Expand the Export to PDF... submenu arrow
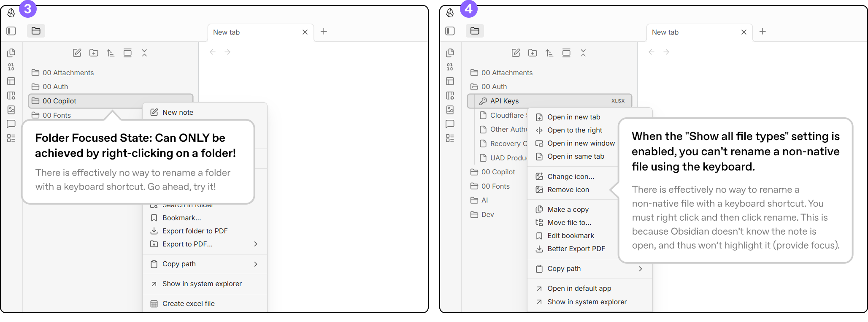 (x=256, y=244)
